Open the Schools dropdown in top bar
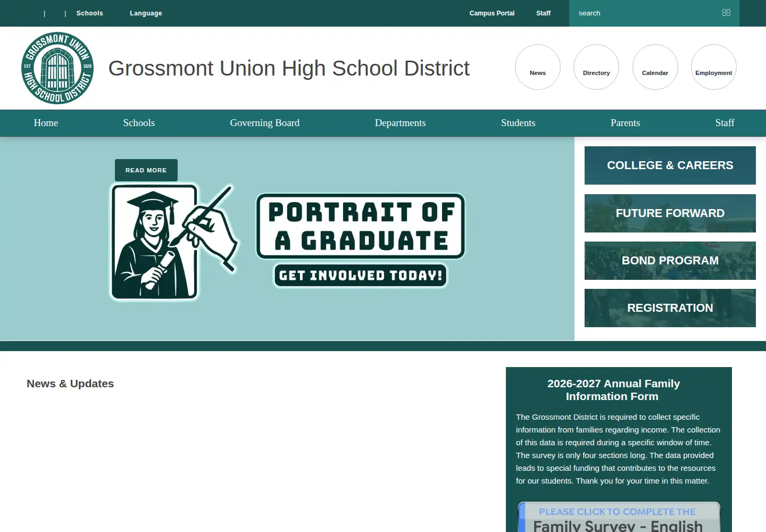Image resolution: width=766 pixels, height=532 pixels. (90, 13)
